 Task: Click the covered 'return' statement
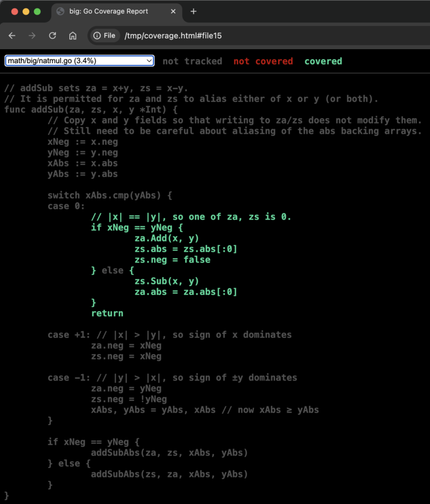click(107, 313)
